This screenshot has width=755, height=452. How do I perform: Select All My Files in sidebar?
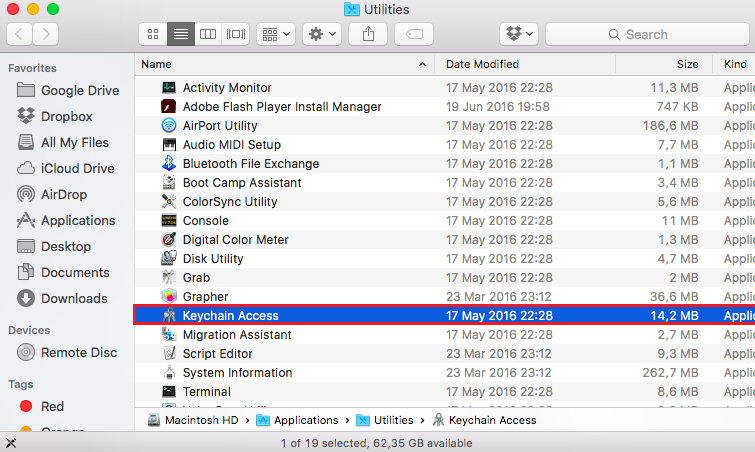(x=63, y=142)
